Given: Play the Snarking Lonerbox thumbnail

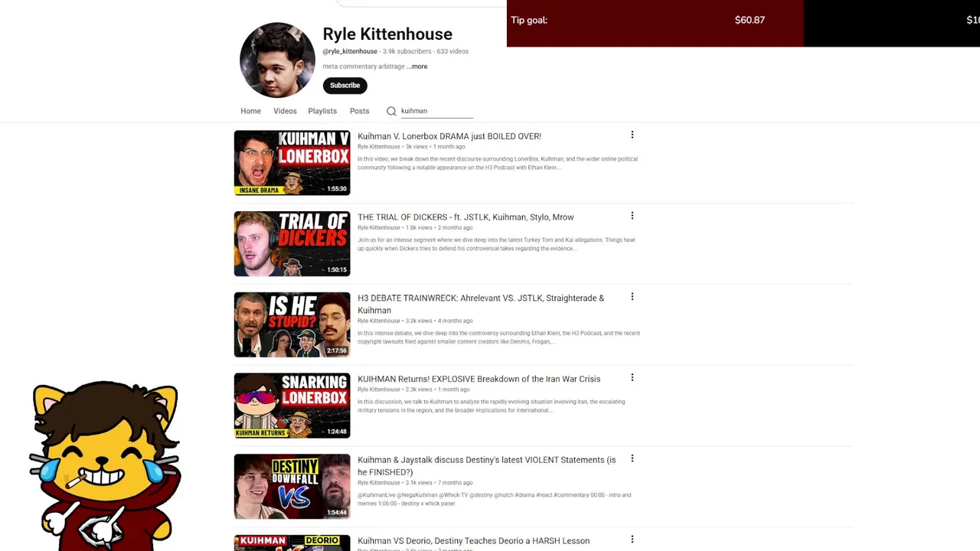Looking at the screenshot, I should [292, 406].
